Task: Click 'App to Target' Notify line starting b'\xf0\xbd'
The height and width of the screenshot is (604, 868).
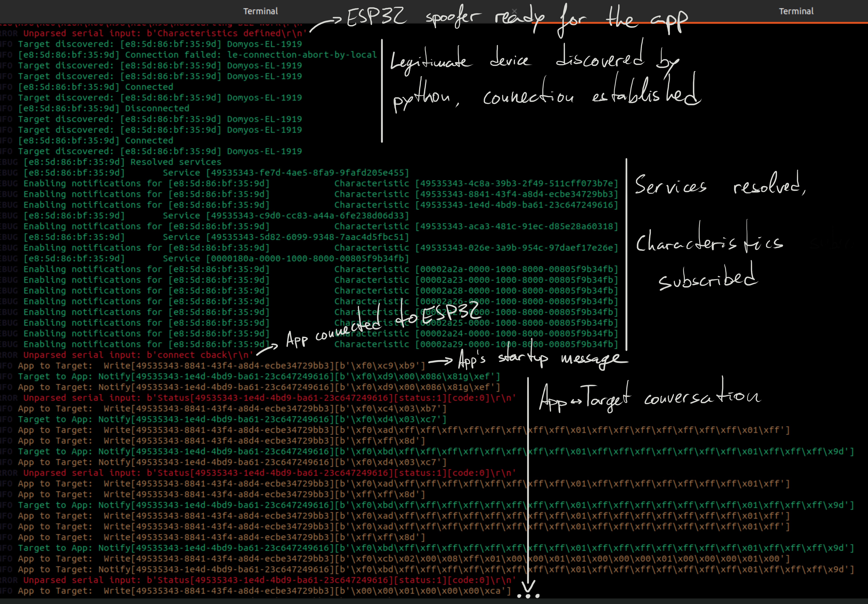Action: [427, 570]
